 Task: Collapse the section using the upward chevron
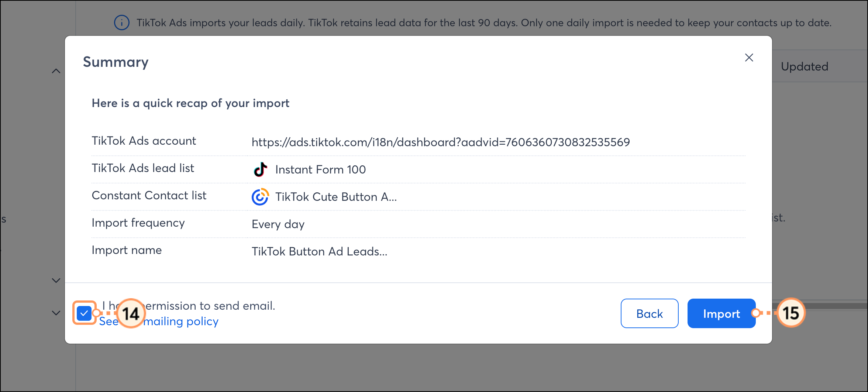(56, 71)
